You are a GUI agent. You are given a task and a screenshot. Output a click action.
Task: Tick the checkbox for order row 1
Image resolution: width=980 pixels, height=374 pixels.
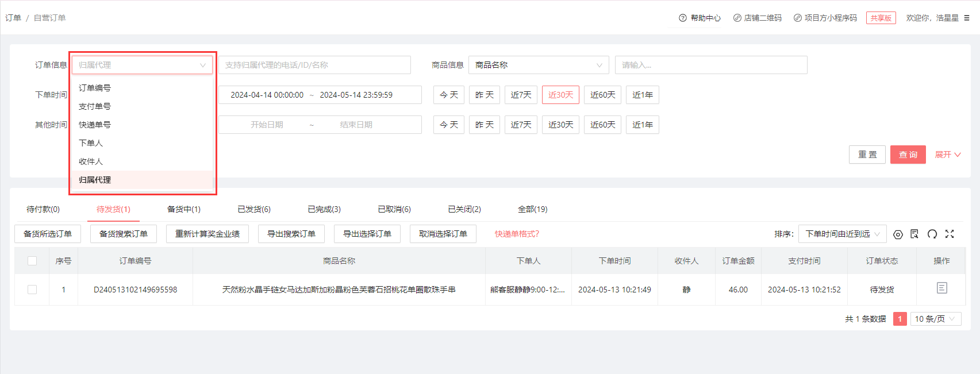click(32, 290)
